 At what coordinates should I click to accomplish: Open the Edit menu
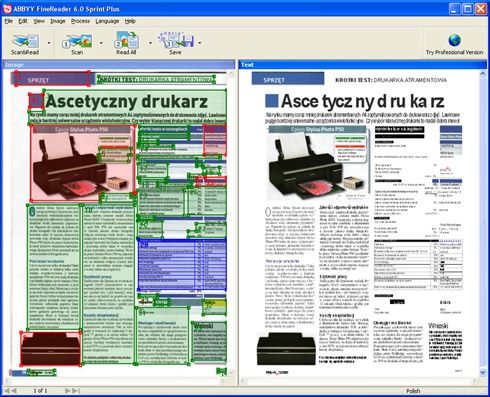pyautogui.click(x=23, y=21)
